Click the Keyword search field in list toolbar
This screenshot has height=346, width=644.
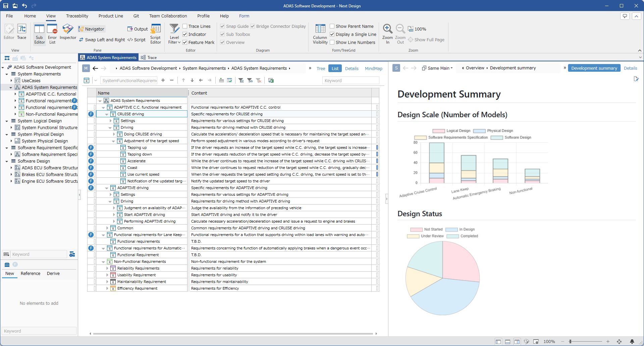351,80
